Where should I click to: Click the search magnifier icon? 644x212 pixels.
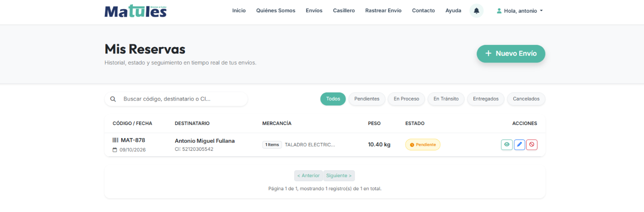(113, 99)
